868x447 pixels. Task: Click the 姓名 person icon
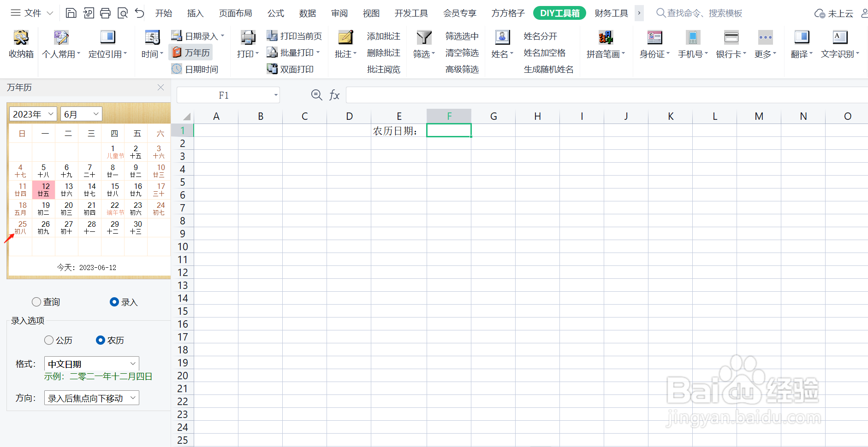(x=502, y=37)
